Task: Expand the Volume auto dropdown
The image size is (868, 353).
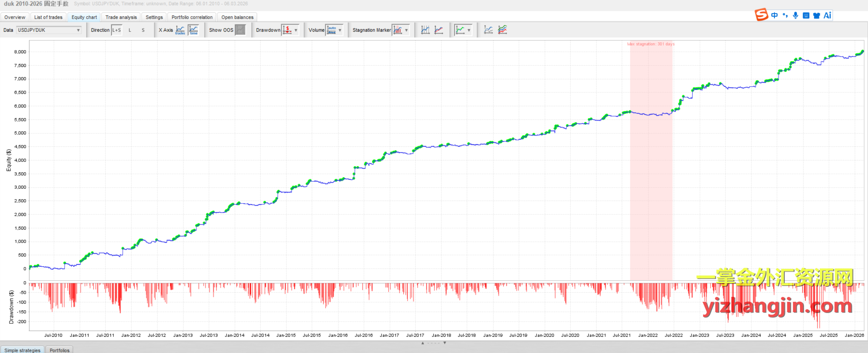Action: coord(340,30)
